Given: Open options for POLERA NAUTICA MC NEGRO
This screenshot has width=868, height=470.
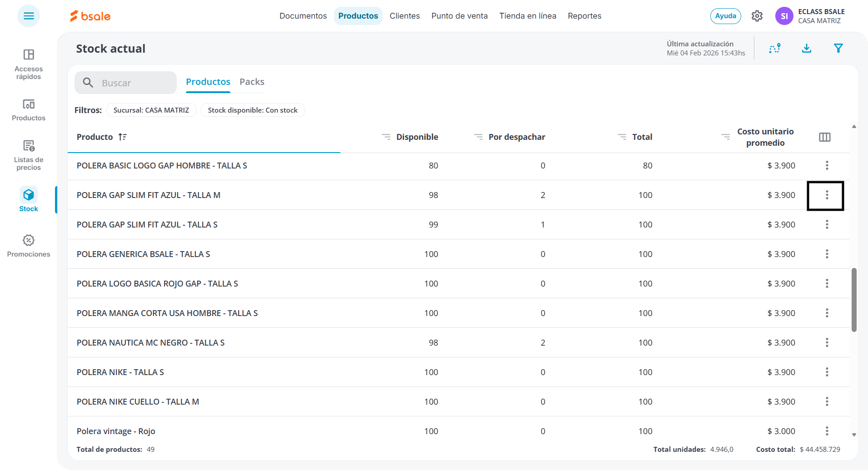Looking at the screenshot, I should 827,342.
